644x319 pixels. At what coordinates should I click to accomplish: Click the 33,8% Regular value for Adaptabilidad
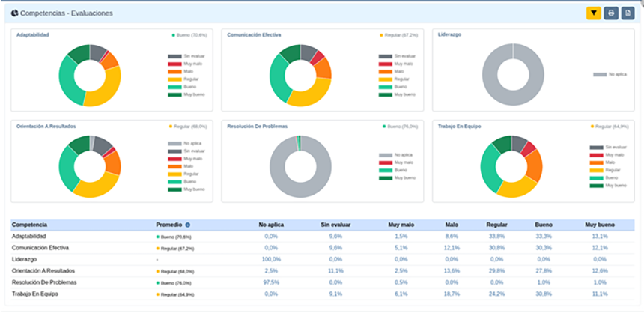496,236
